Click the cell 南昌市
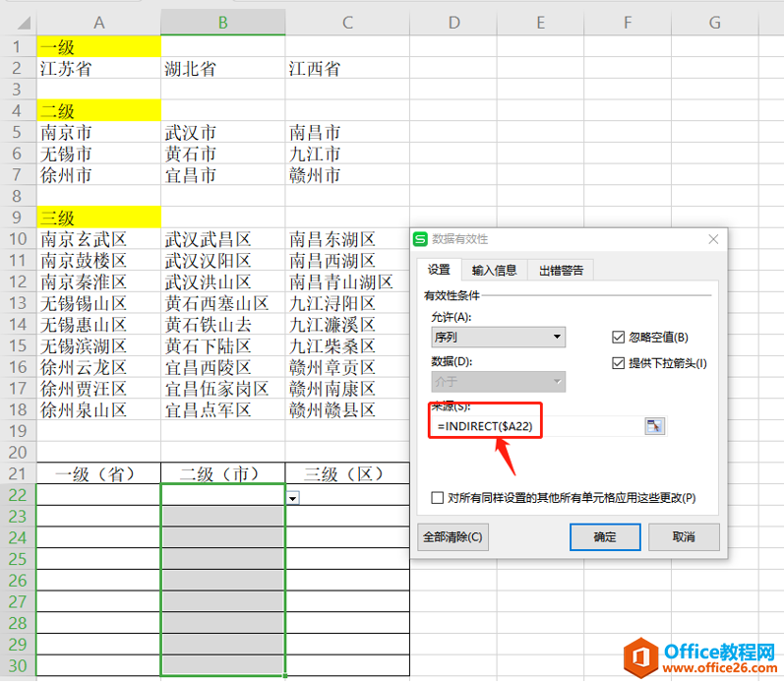Viewport: 784px width, 685px height. point(347,132)
